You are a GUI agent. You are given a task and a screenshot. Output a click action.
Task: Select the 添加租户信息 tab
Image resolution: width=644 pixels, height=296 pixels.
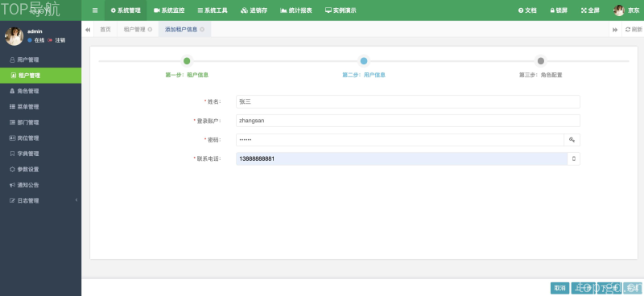tap(181, 30)
